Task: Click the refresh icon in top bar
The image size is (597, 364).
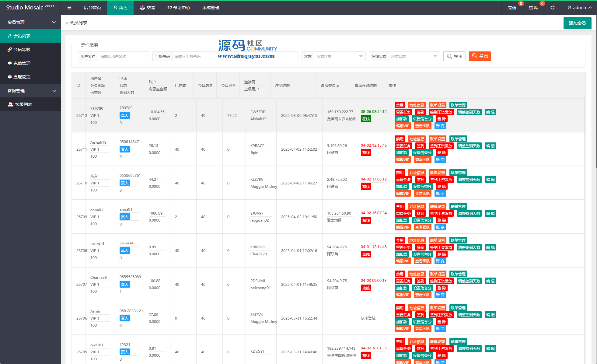Action: [x=552, y=8]
